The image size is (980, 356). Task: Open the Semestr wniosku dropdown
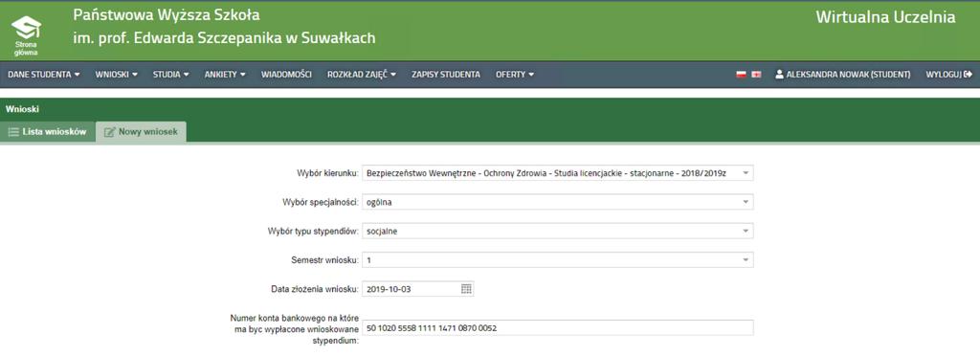558,259
